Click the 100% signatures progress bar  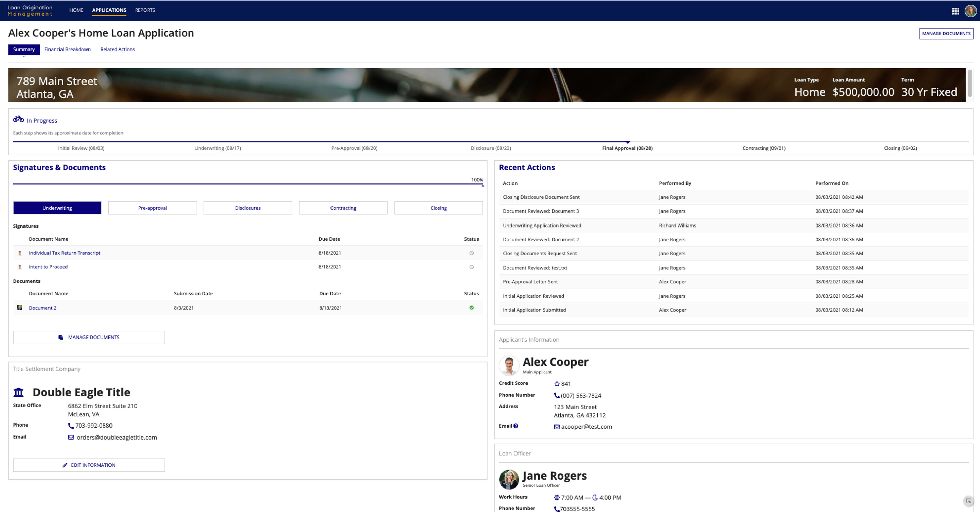pos(248,184)
